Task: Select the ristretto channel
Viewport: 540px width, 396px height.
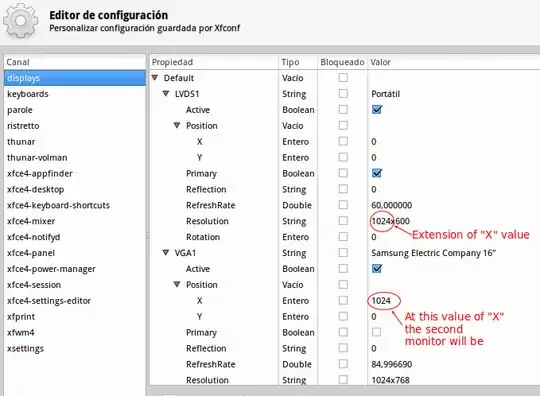Action: point(75,126)
